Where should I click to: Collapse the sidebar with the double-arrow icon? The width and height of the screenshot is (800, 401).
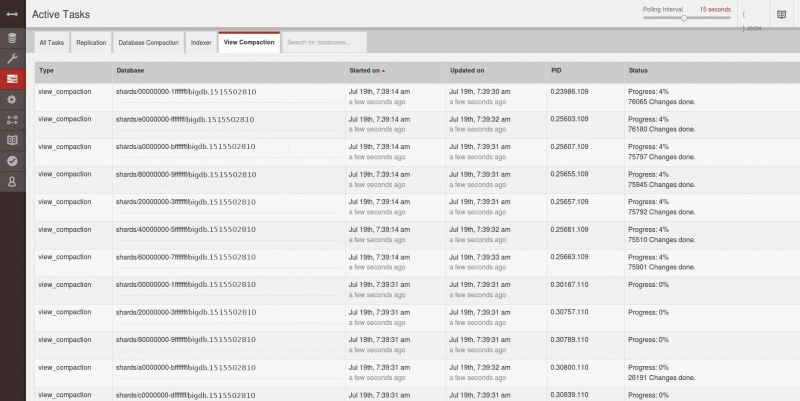point(12,15)
